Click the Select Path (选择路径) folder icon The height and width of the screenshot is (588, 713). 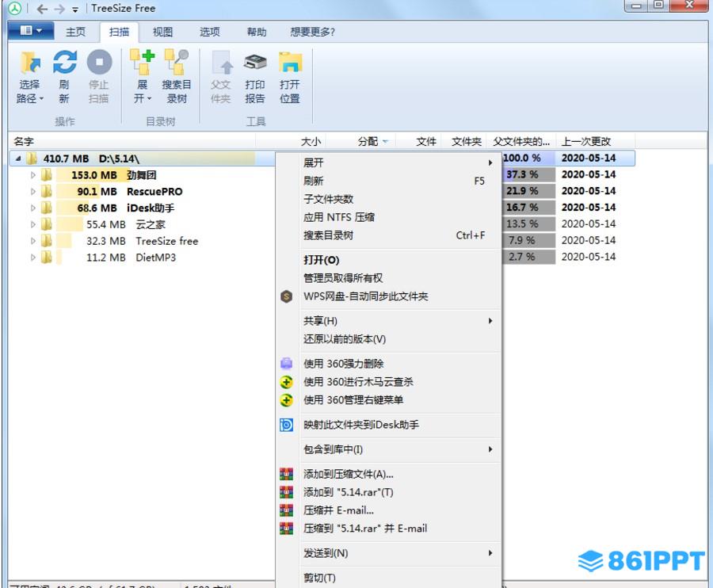[30, 63]
